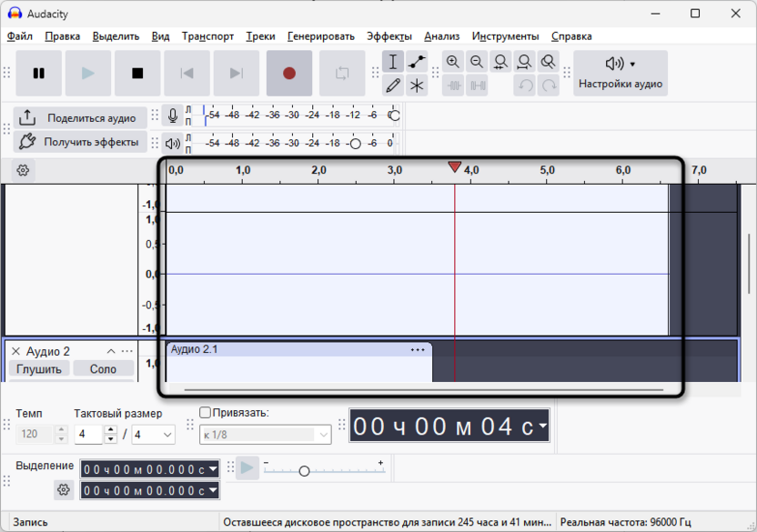Click the Поделиться аудио button
This screenshot has width=757, height=532.
tap(80, 118)
